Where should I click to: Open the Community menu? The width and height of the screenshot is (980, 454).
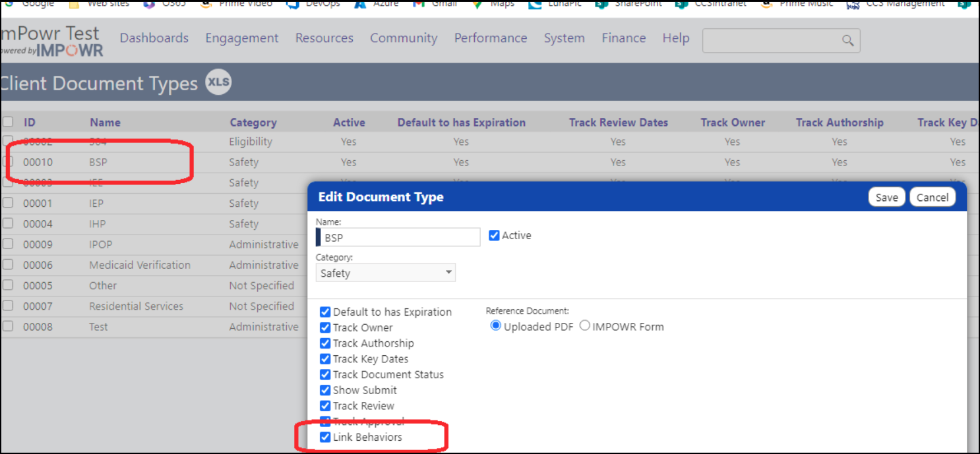tap(404, 38)
